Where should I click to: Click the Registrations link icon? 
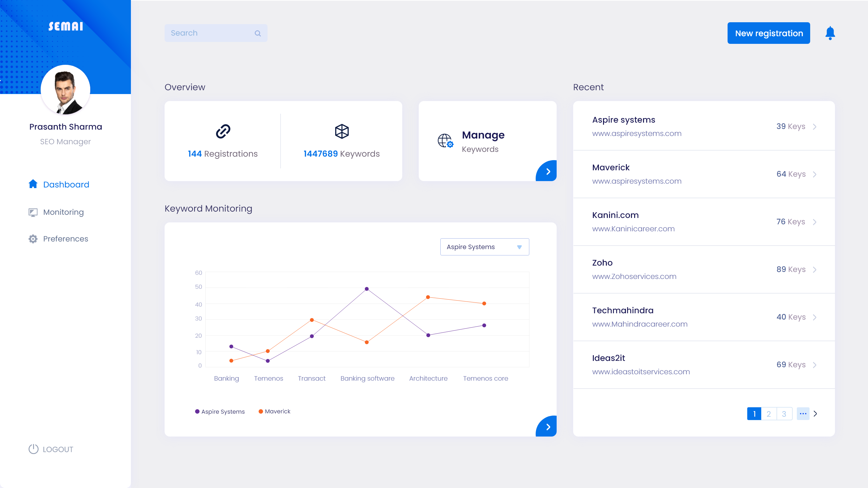[223, 131]
